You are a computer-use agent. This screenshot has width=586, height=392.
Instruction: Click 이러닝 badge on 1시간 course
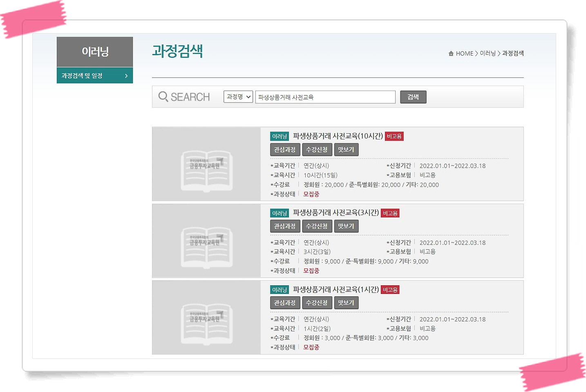pos(280,290)
